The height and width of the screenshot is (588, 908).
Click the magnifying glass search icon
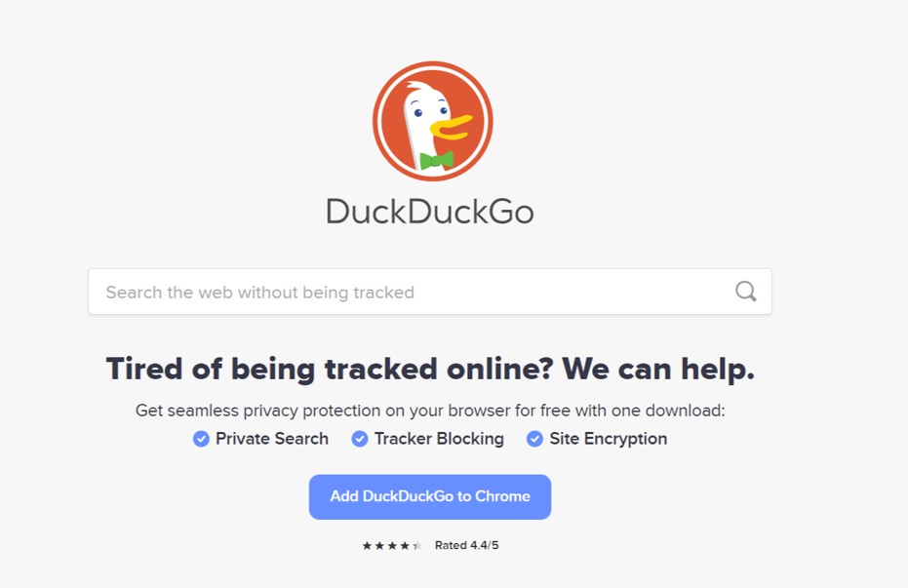tap(745, 292)
